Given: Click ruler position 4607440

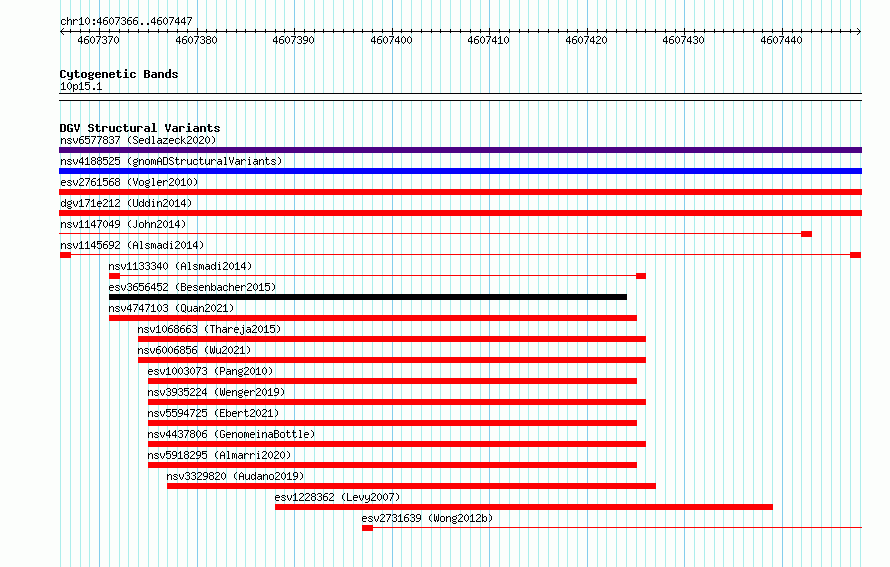Looking at the screenshot, I should click(x=782, y=40).
